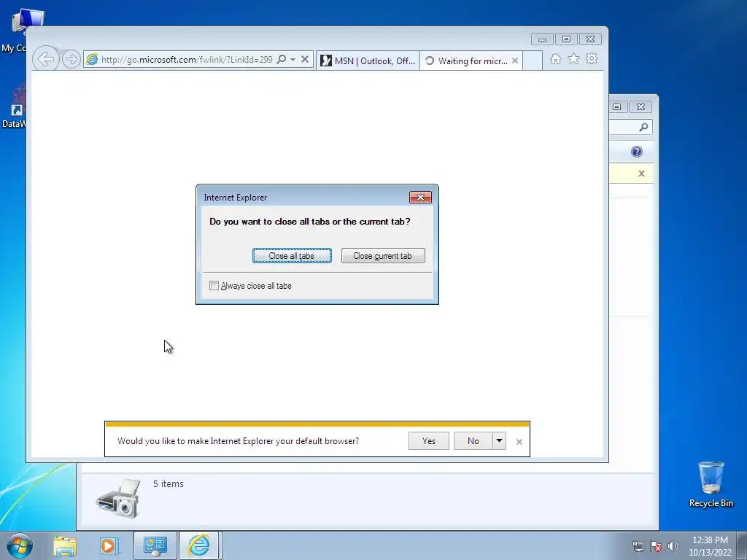The image size is (747, 560).
Task: Click Close current tab button
Action: (x=383, y=256)
